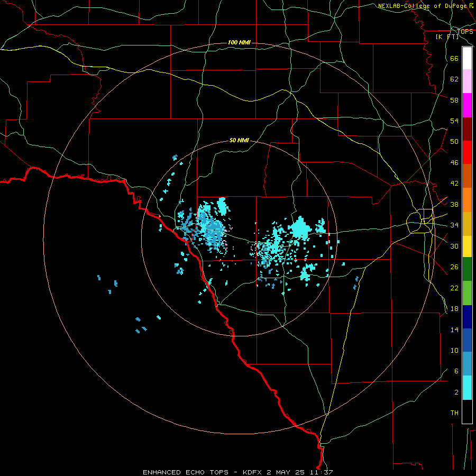The image size is (476, 476).
Task: Click the 66 value on the legend
Action: pos(454,59)
